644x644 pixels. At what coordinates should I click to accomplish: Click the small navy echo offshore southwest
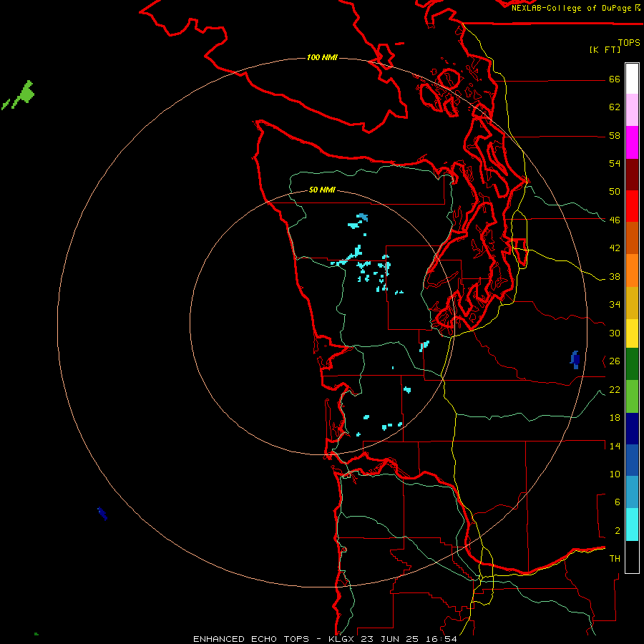click(102, 513)
